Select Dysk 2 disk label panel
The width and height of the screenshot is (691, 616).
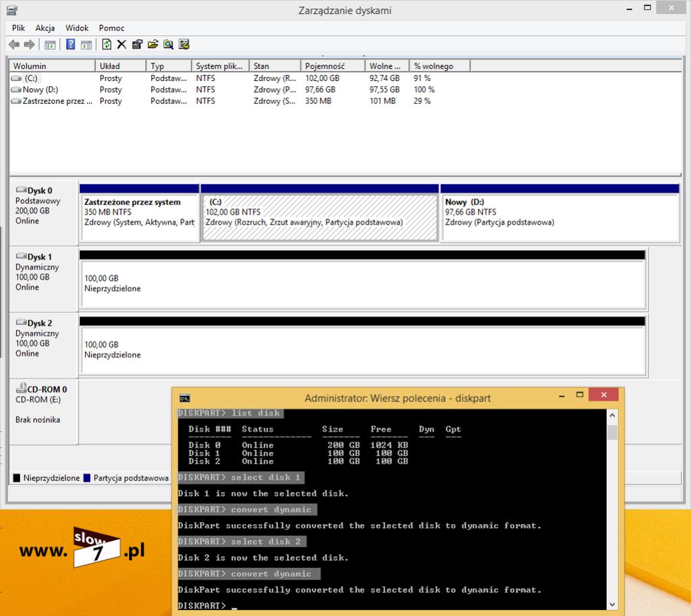(x=44, y=345)
